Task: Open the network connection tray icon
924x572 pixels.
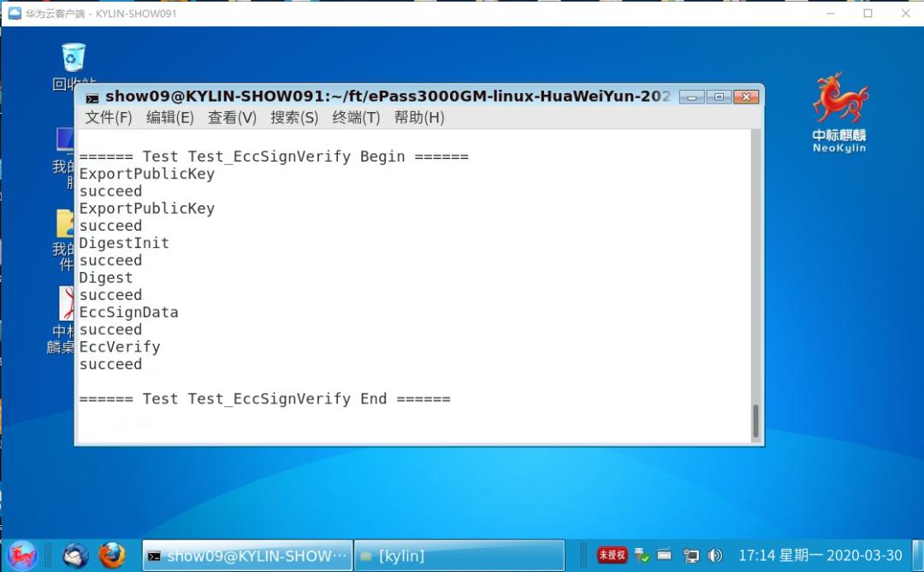Action: point(691,556)
